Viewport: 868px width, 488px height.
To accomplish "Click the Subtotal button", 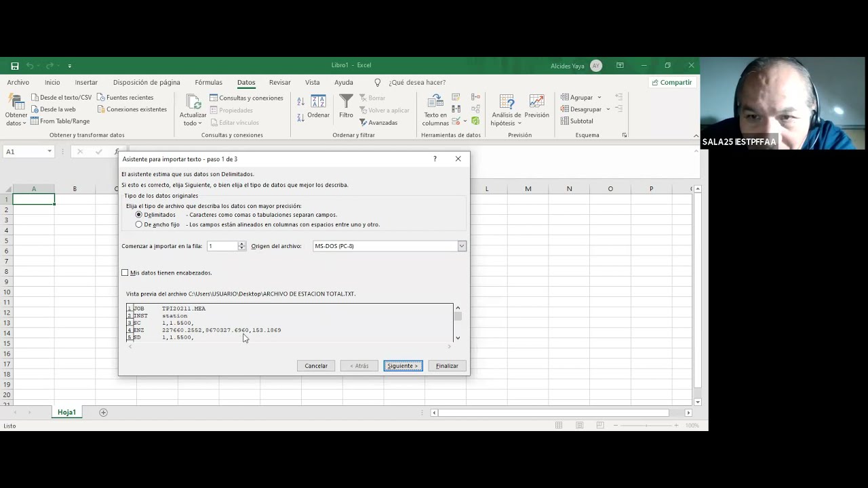I will tap(577, 121).
